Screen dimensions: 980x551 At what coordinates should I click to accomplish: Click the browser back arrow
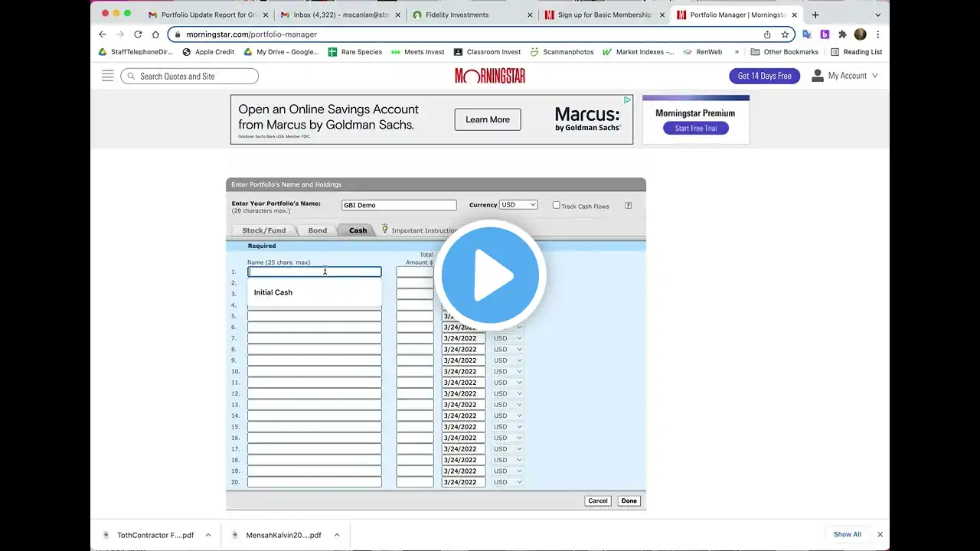click(103, 34)
